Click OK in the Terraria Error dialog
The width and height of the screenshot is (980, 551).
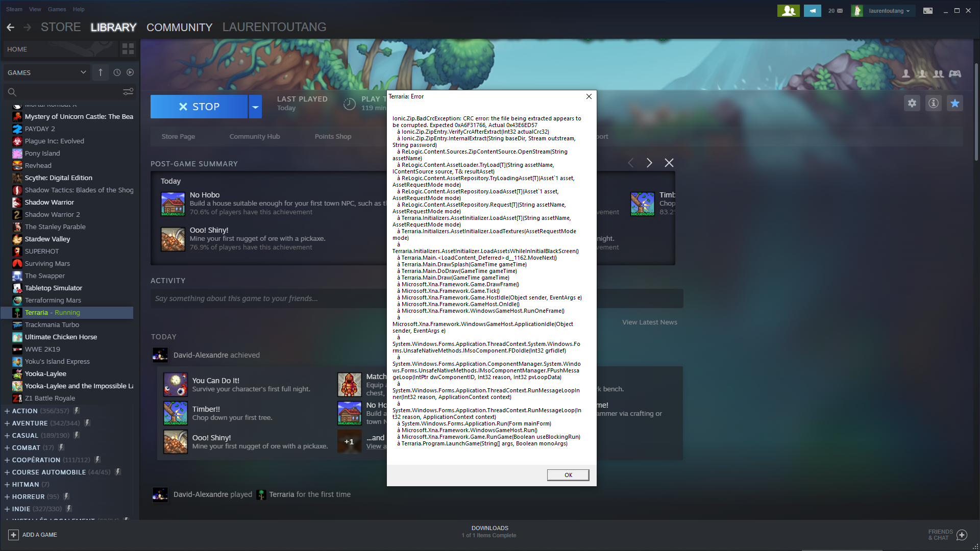click(568, 475)
